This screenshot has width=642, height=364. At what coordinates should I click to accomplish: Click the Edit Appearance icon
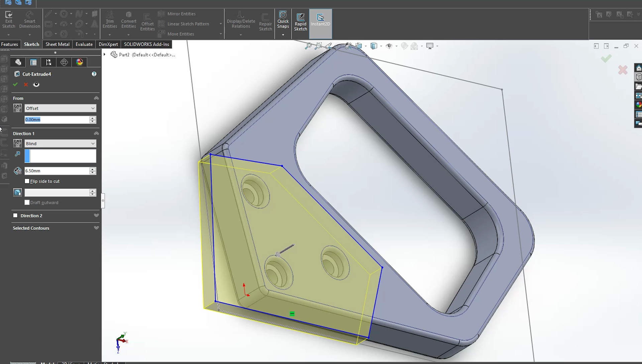tap(404, 46)
